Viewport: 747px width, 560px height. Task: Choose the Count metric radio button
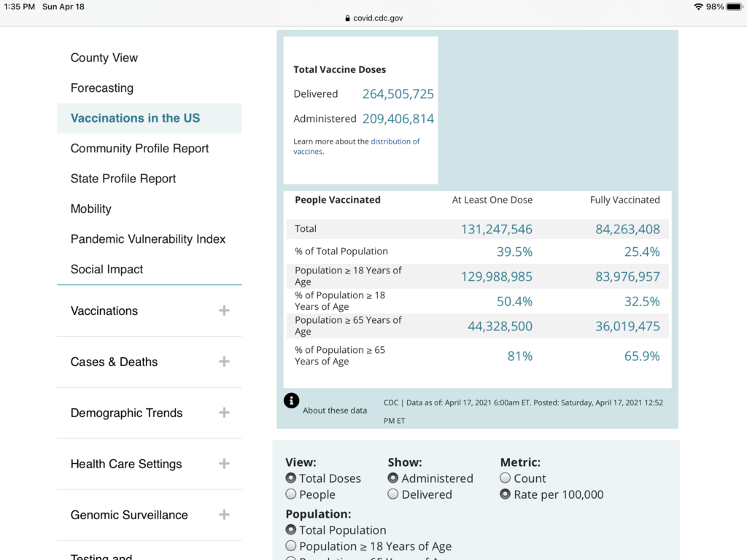[x=506, y=478]
